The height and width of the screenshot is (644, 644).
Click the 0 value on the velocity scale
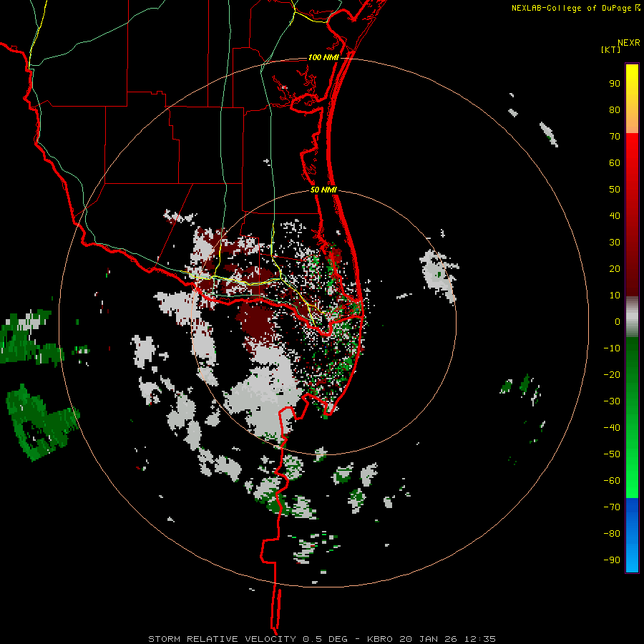618,322
